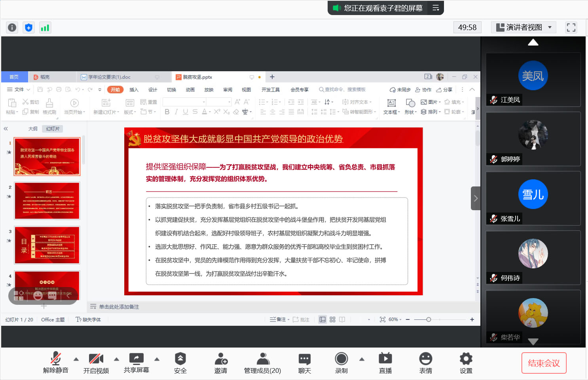Expand audio options arrow beside 解除静音
The width and height of the screenshot is (588, 380).
(x=76, y=359)
